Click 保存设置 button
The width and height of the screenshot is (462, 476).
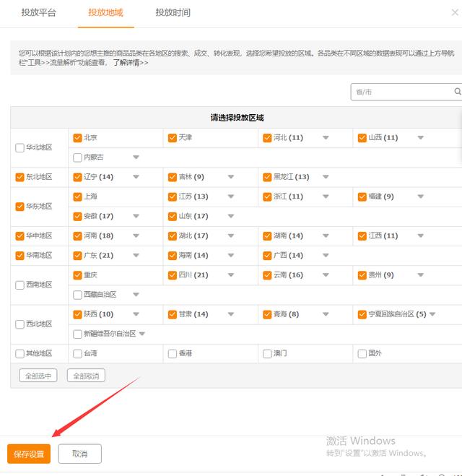point(29,454)
